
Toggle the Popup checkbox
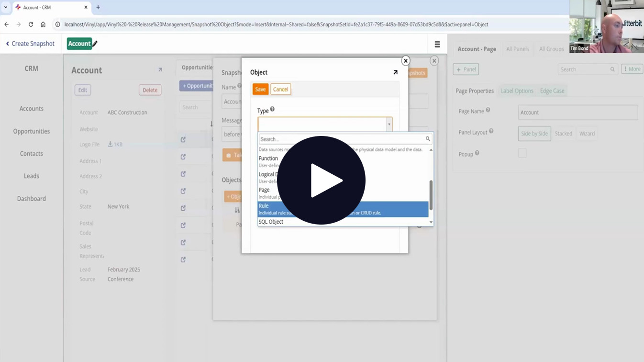pyautogui.click(x=522, y=153)
